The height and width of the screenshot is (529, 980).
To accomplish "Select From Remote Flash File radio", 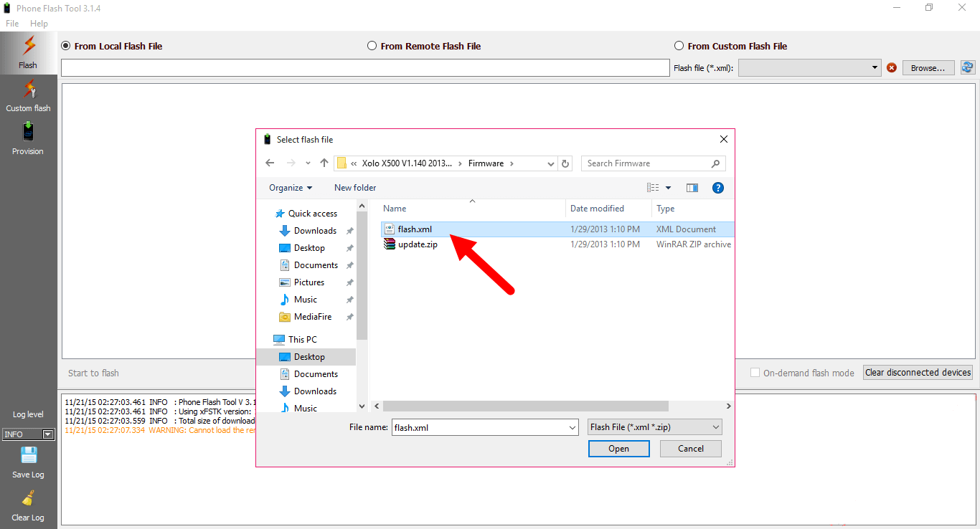I will click(x=372, y=46).
